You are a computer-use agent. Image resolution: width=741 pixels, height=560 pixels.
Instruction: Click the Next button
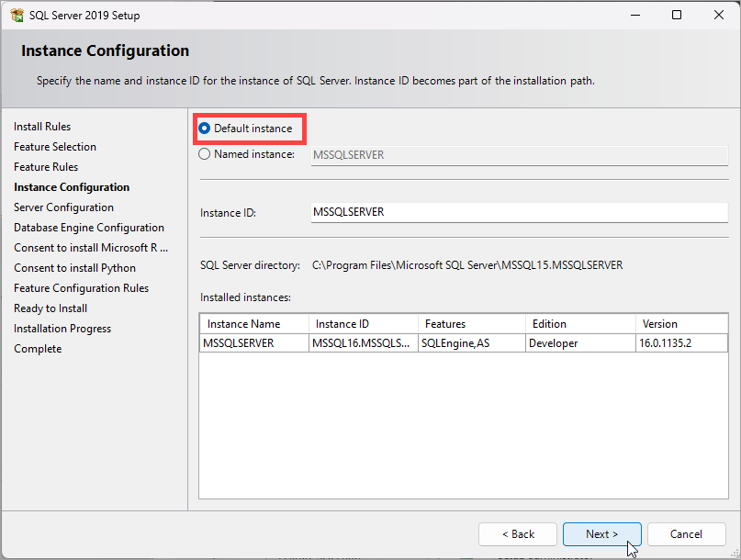click(602, 534)
